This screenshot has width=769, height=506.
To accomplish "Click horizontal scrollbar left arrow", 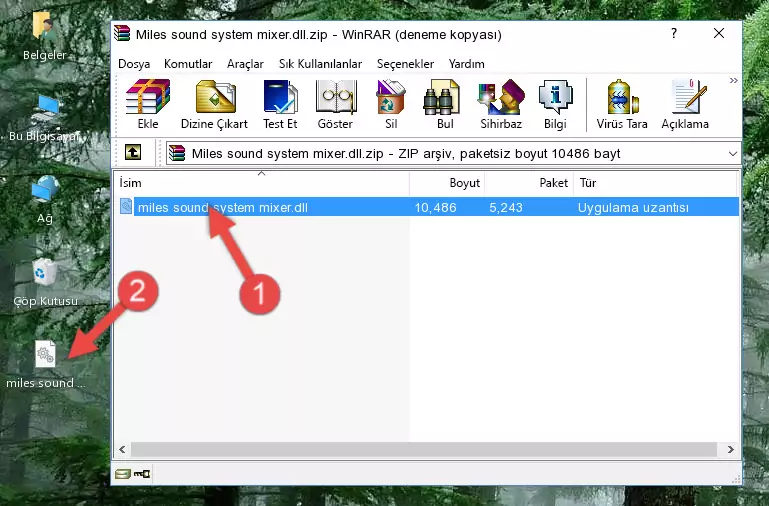I will point(123,449).
